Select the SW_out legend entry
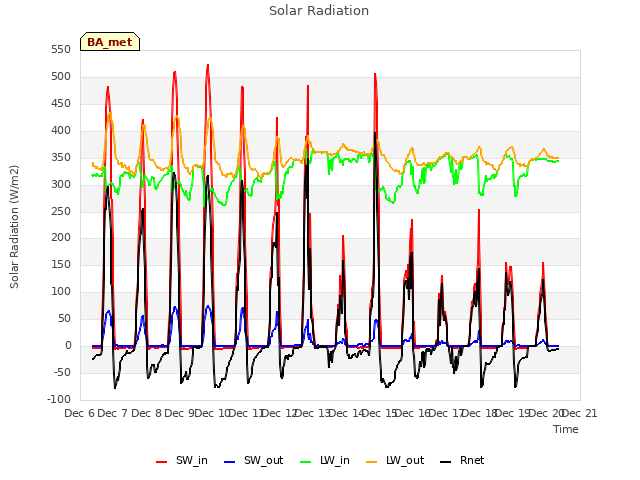This screenshot has height=480, width=640. click(x=253, y=460)
